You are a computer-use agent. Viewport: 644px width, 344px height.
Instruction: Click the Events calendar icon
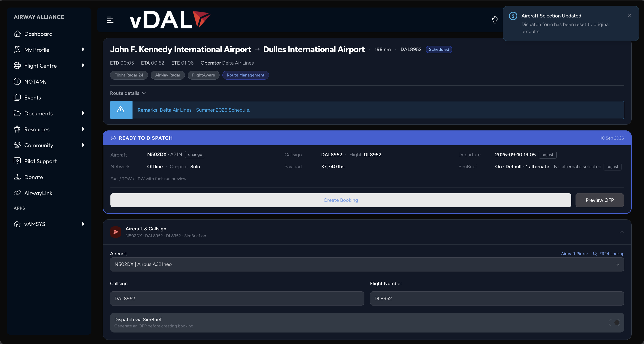[17, 97]
